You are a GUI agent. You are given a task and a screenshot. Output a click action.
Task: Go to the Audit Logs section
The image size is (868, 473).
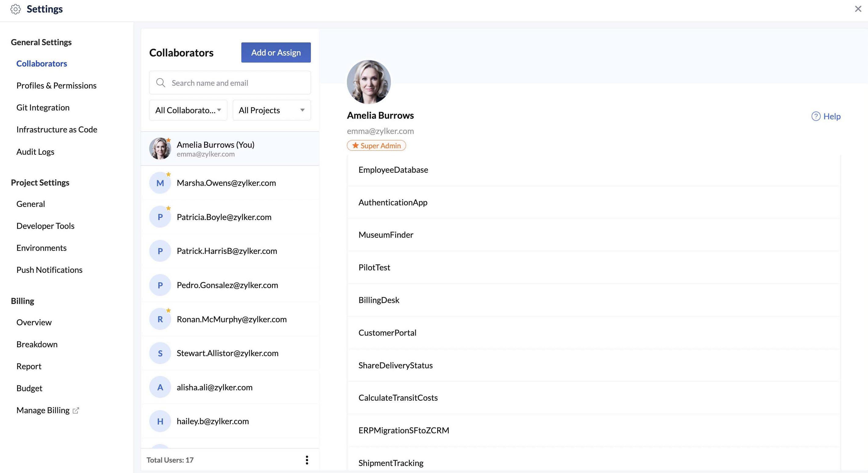point(35,152)
